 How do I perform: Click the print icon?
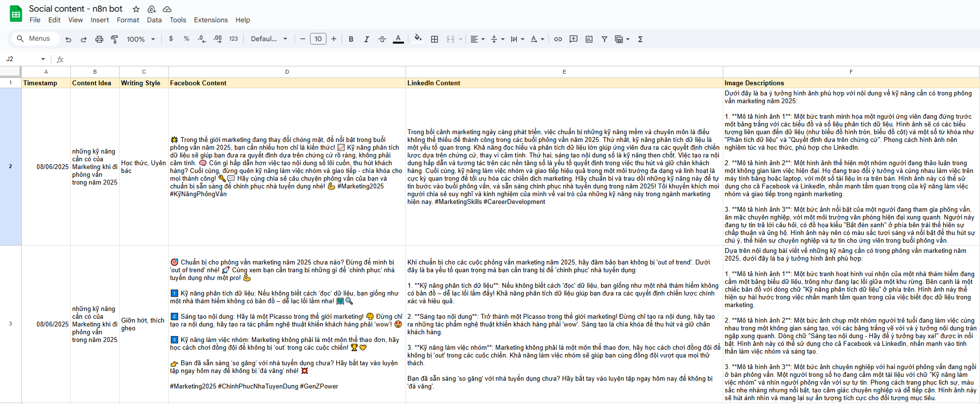(99, 39)
